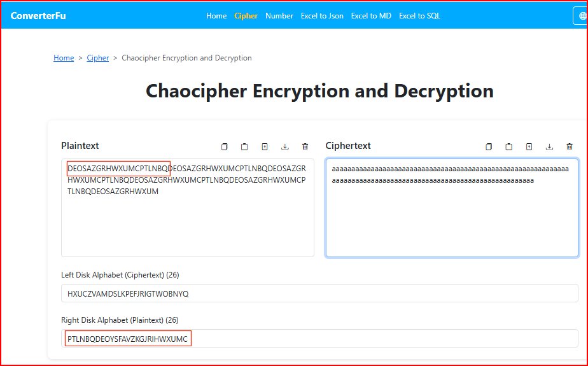Viewport: 588px width, 366px height.
Task: Copy the Ciphertext contents
Action: click(489, 146)
